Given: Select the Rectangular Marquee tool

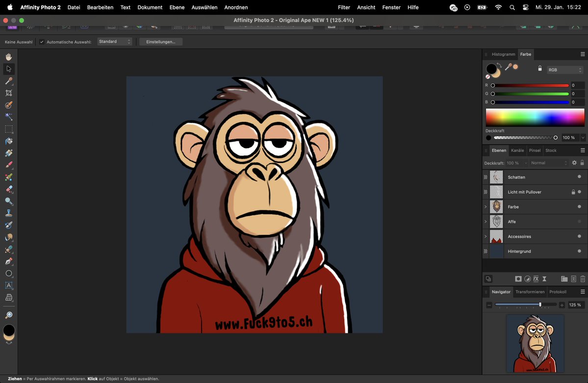Looking at the screenshot, I should (x=9, y=129).
